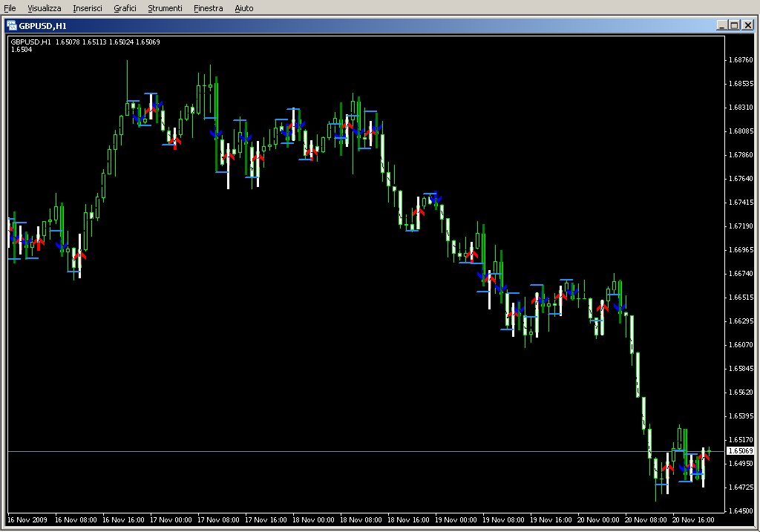This screenshot has width=760, height=532.
Task: Click the OHLC quote text 1.65078 1.65113
Action: coord(81,42)
